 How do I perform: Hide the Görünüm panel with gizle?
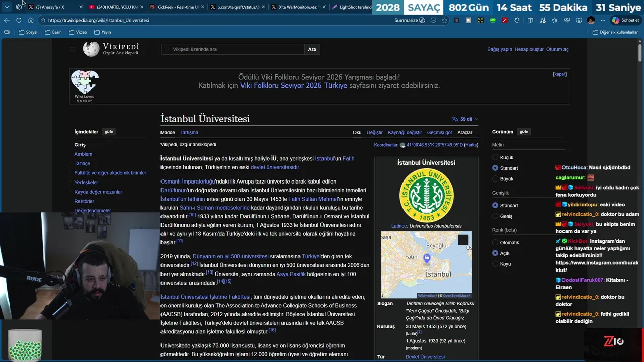tap(524, 132)
